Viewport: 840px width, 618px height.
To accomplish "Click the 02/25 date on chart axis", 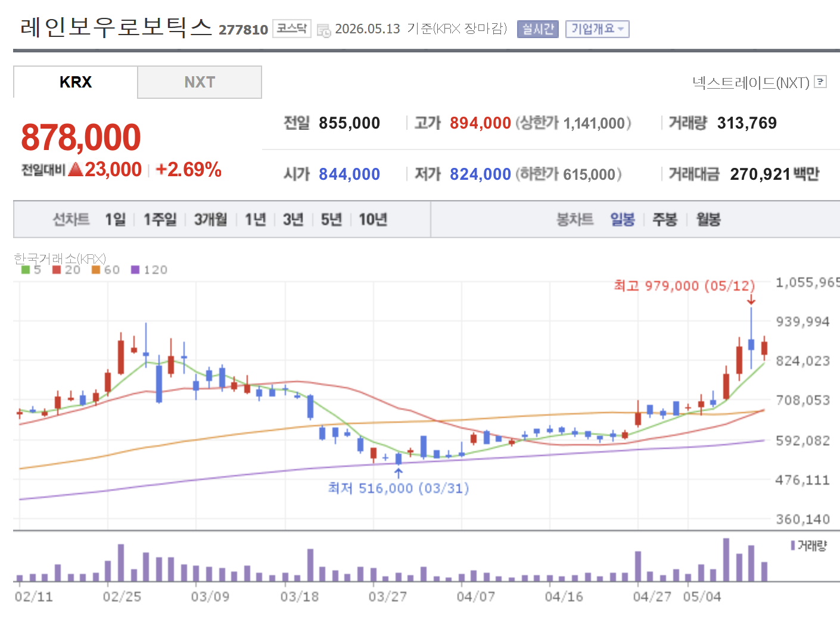I will tap(122, 597).
